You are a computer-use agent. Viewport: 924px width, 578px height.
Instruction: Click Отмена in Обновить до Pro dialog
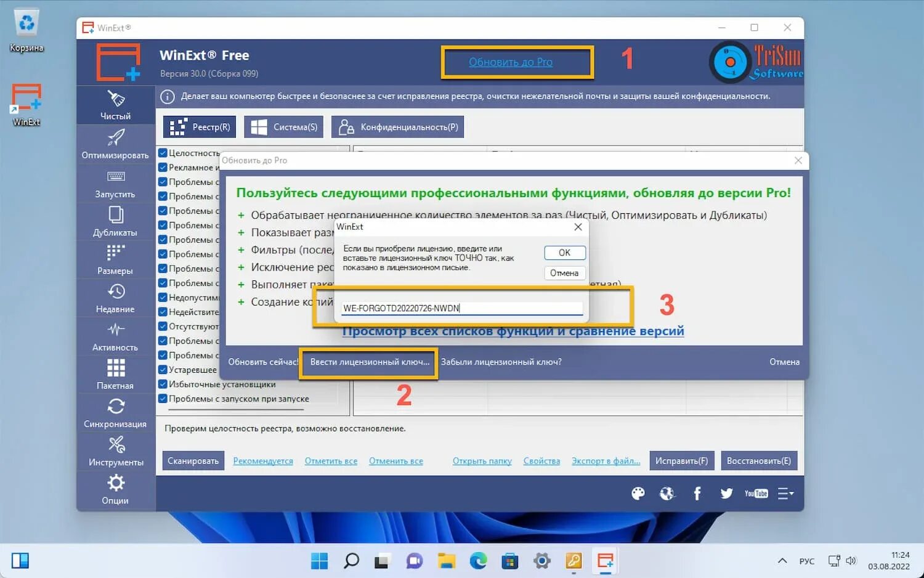[784, 362]
